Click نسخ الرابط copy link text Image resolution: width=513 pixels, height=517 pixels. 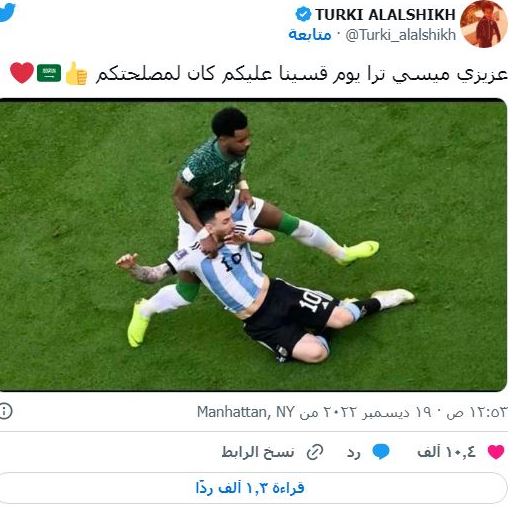click(x=258, y=452)
